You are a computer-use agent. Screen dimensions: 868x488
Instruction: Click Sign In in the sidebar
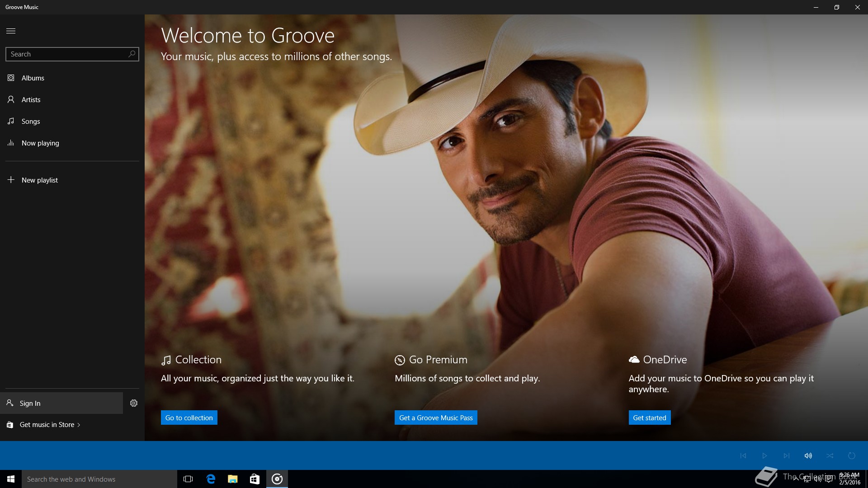[x=61, y=403]
